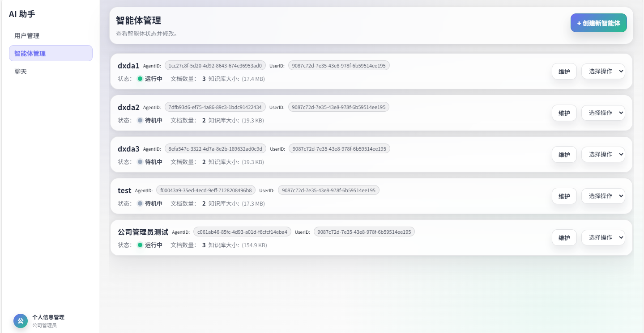Click the UserID chip for dxda2
Image resolution: width=644 pixels, height=333 pixels.
click(x=338, y=107)
